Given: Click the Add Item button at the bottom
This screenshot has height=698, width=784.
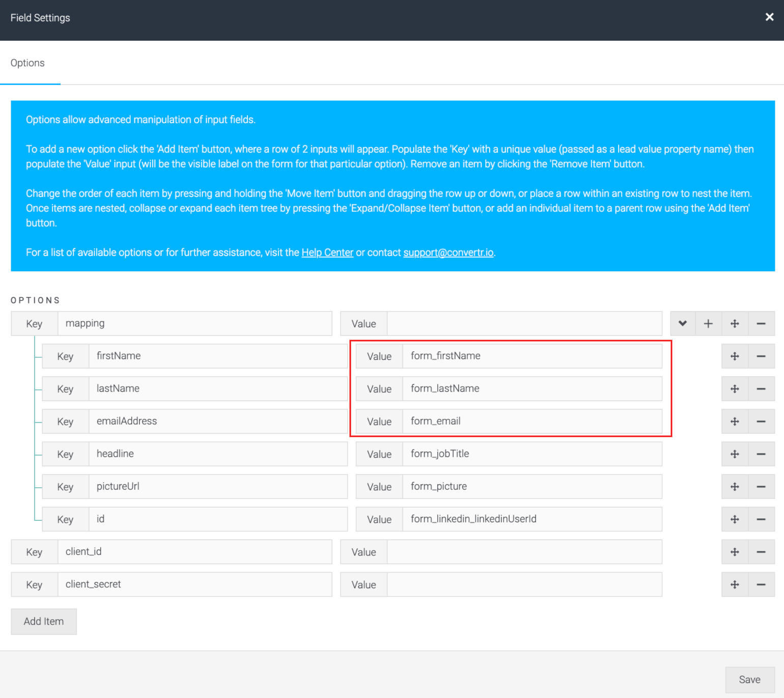Looking at the screenshot, I should coord(43,621).
